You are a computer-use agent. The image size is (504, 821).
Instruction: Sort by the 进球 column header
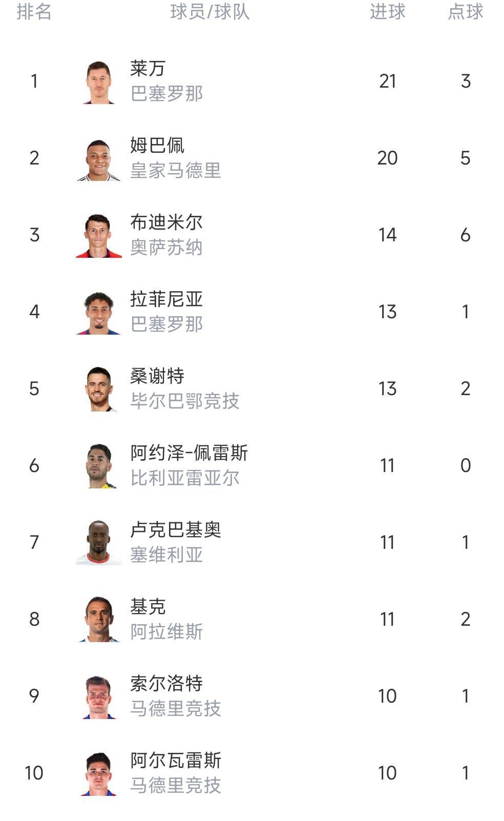(387, 12)
